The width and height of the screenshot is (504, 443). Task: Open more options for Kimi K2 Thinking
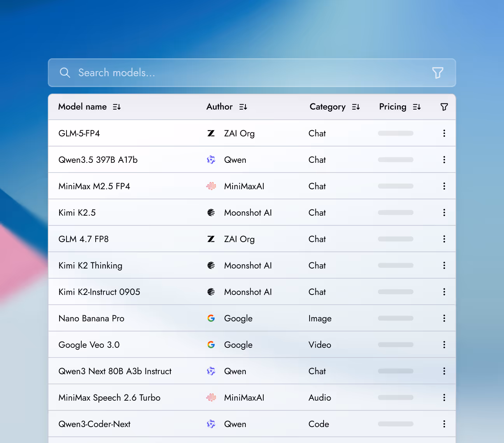coord(444,265)
